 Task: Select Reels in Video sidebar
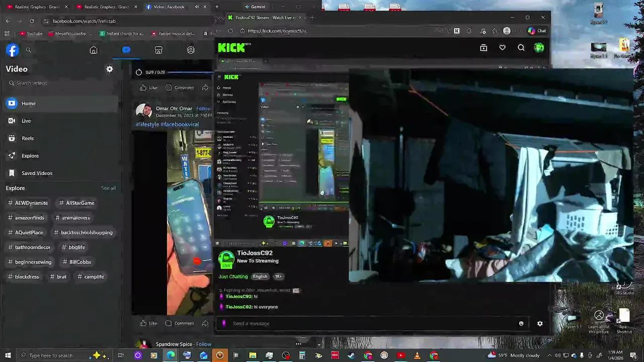(60, 138)
